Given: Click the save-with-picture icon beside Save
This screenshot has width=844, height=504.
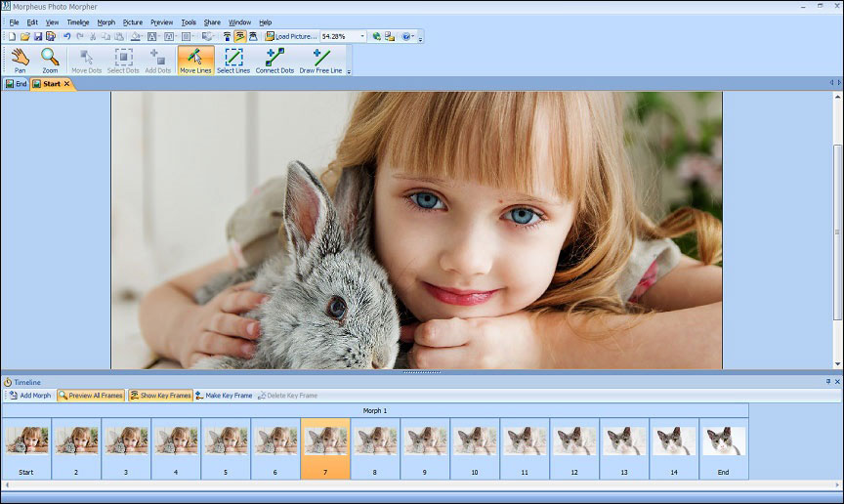Looking at the screenshot, I should tap(51, 36).
